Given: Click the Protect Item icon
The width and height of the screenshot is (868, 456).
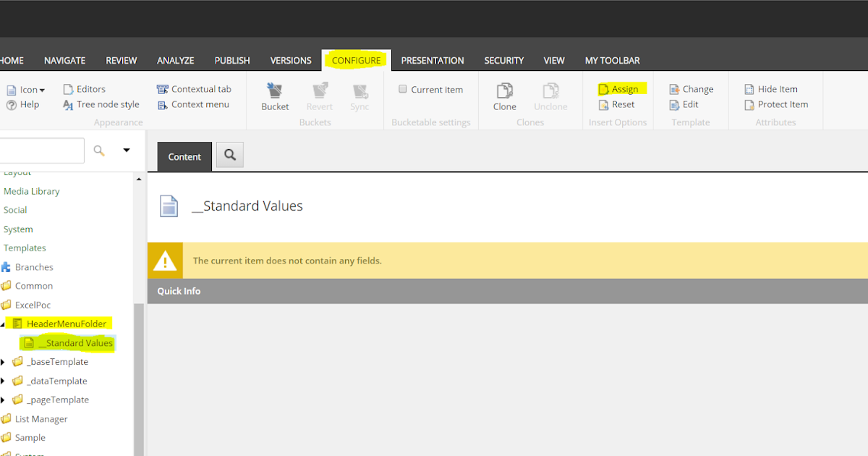Looking at the screenshot, I should click(x=777, y=104).
